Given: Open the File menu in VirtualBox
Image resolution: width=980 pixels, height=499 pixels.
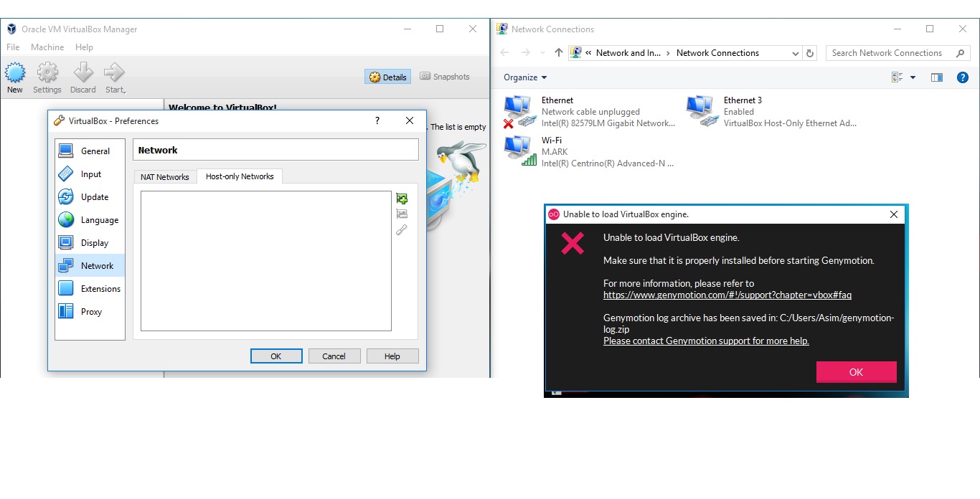Looking at the screenshot, I should click(x=13, y=47).
